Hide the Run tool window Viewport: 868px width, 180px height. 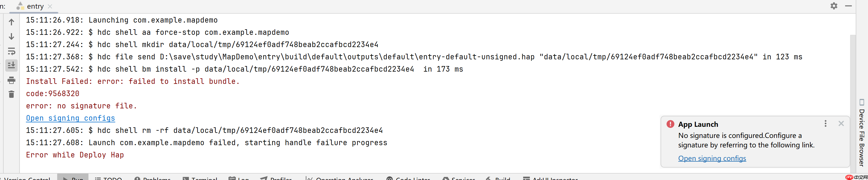pos(848,6)
